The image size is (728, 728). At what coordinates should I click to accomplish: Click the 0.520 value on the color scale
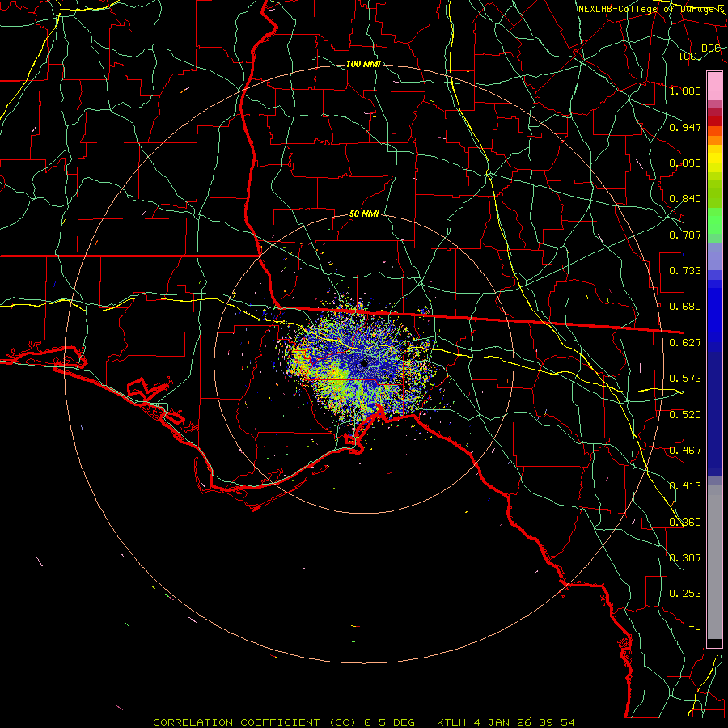[685, 415]
